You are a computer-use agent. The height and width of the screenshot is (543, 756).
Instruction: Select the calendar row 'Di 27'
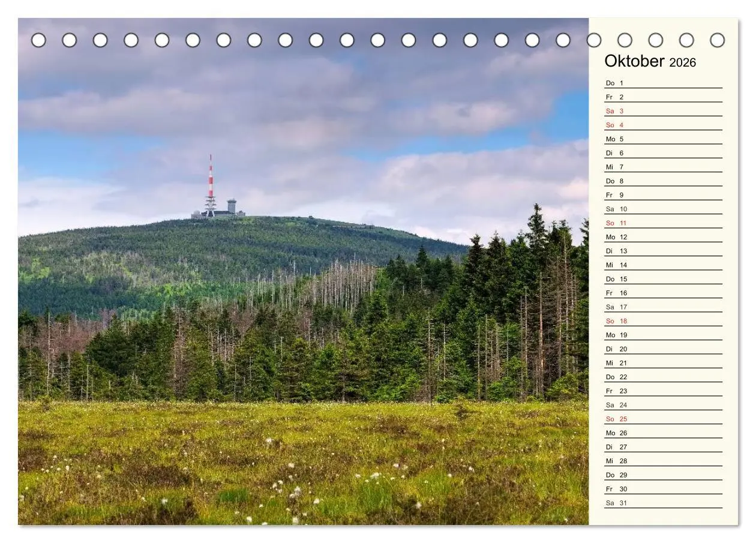(x=663, y=447)
